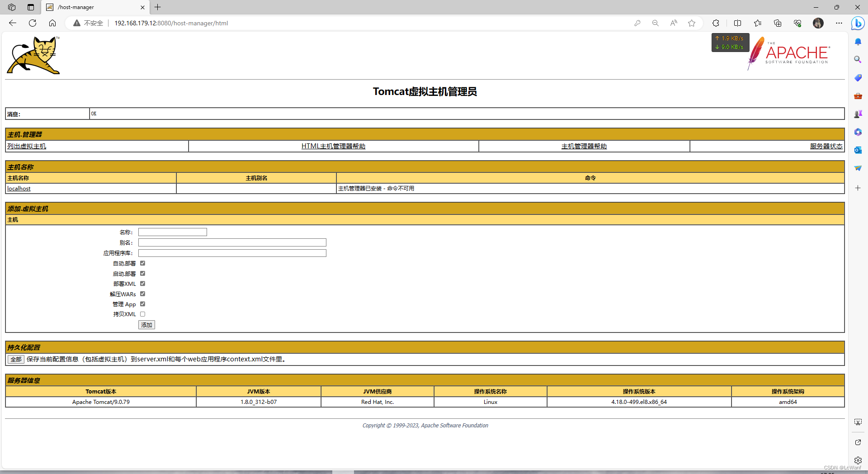Open collections icon in toolbar
Screen dimensions: 868x474
coord(778,23)
